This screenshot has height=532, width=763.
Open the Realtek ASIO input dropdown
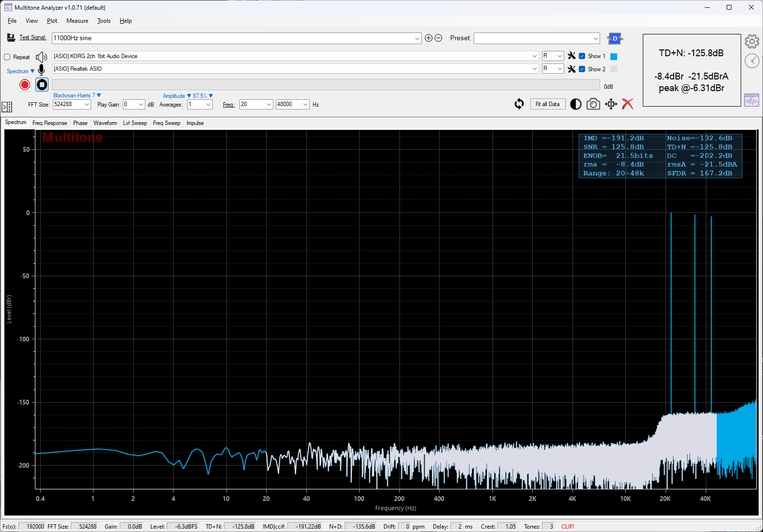[x=534, y=69]
